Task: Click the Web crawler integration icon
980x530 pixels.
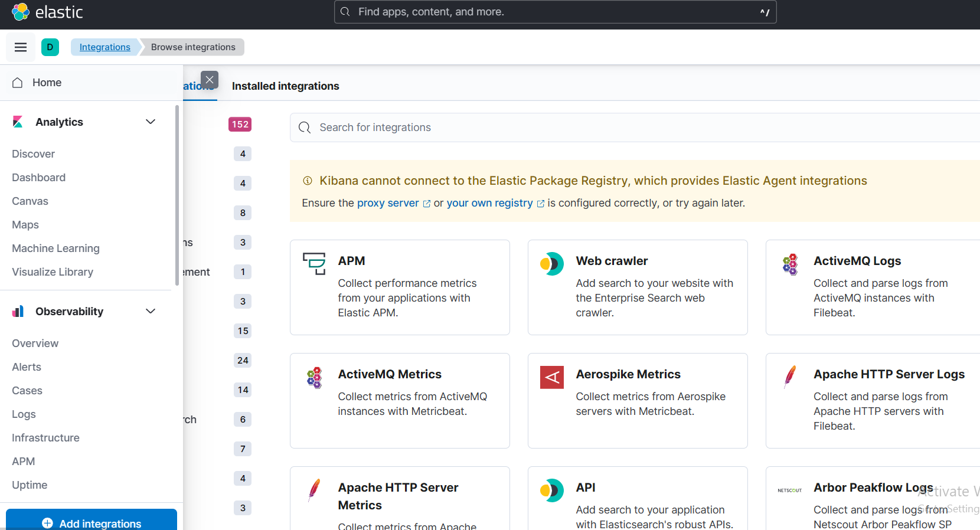Action: coord(552,264)
